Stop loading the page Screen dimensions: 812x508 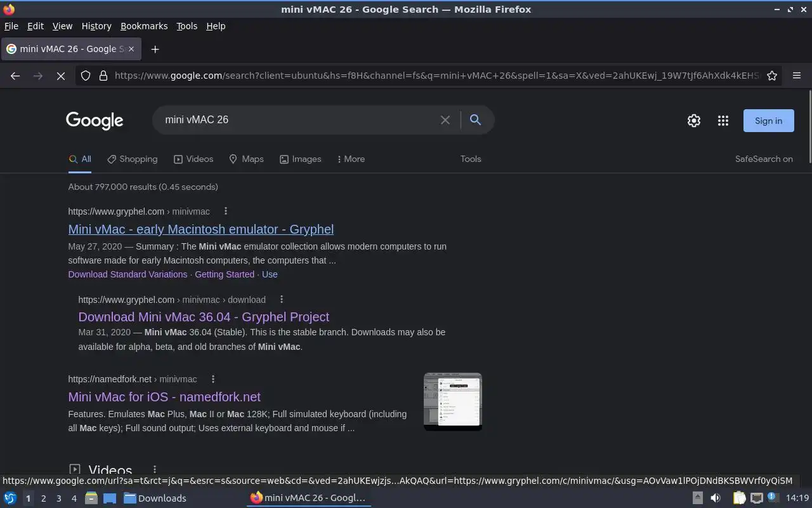(61, 76)
